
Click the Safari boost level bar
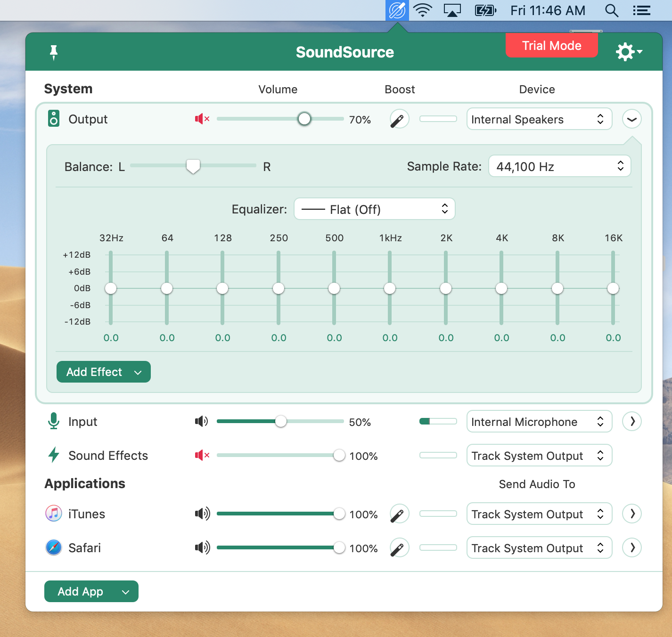(x=438, y=547)
